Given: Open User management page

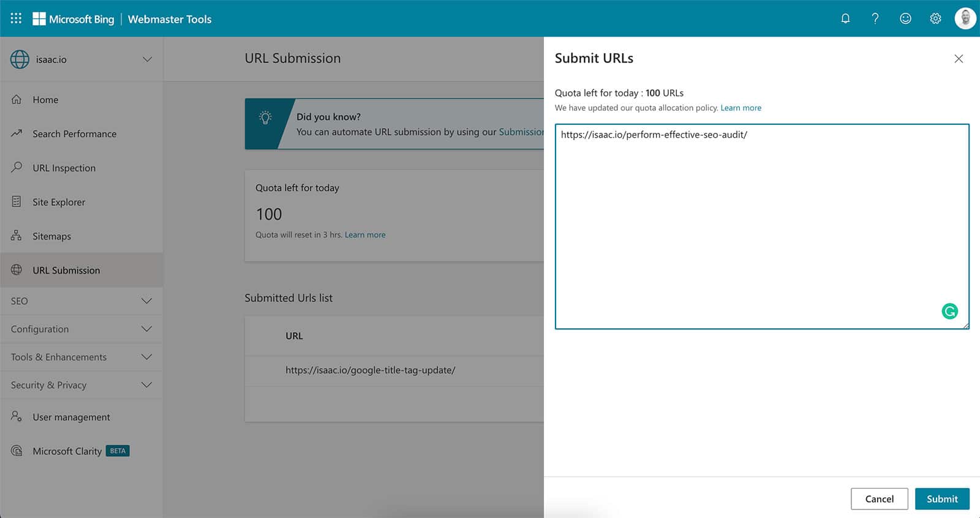Looking at the screenshot, I should (x=81, y=417).
